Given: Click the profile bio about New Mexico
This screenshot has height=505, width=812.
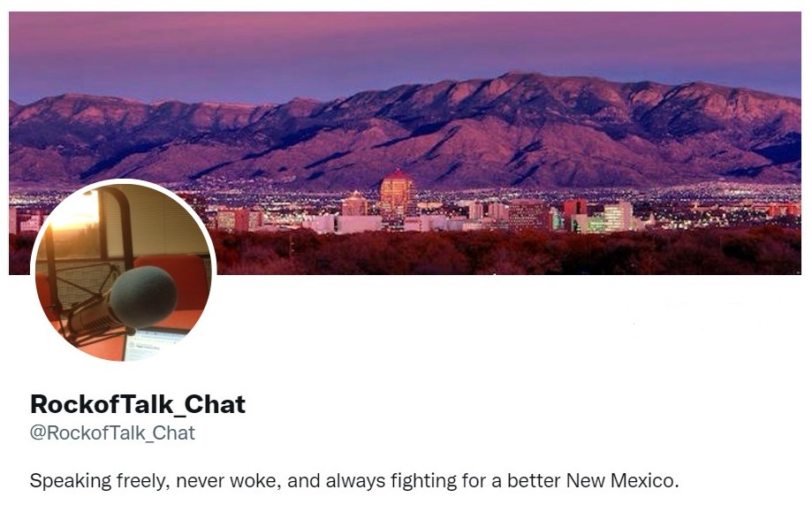Looking at the screenshot, I should click(353, 480).
